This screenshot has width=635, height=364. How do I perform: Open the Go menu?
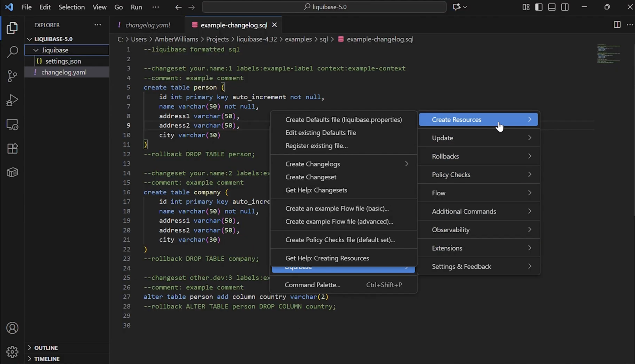click(119, 7)
